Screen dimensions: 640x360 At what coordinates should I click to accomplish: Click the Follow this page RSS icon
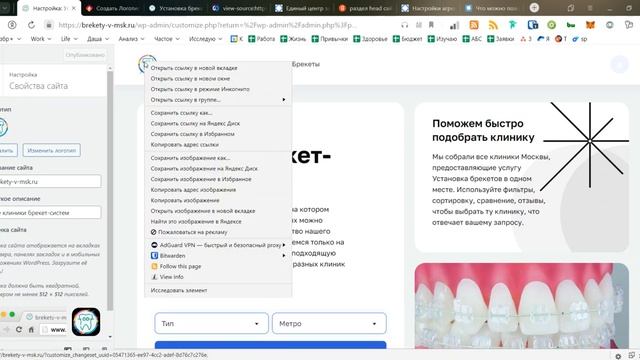pyautogui.click(x=154, y=266)
